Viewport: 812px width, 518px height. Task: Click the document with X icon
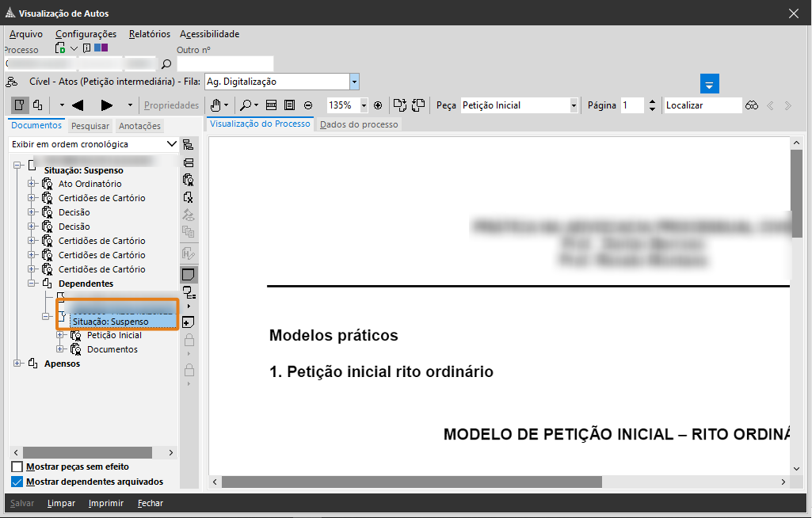pyautogui.click(x=189, y=197)
